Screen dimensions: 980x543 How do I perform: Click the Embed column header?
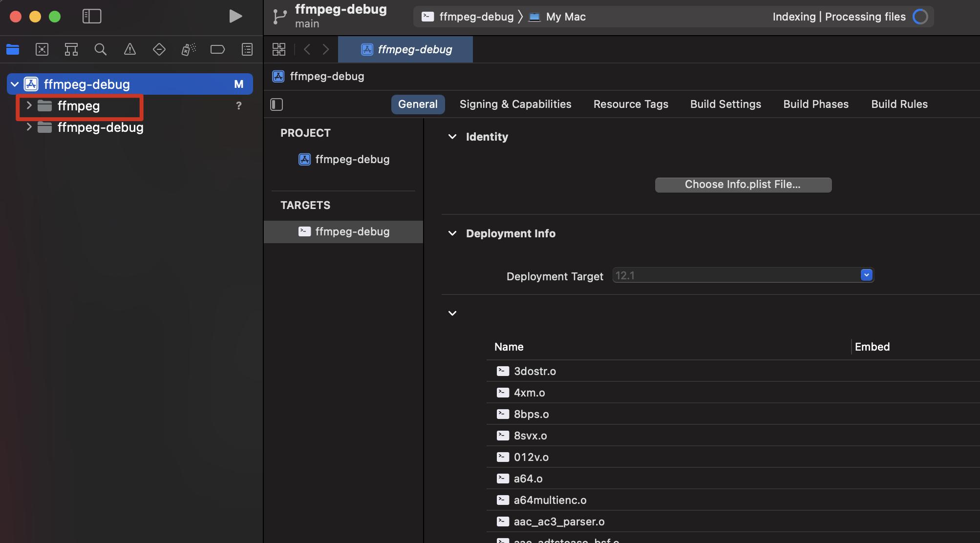click(x=872, y=347)
